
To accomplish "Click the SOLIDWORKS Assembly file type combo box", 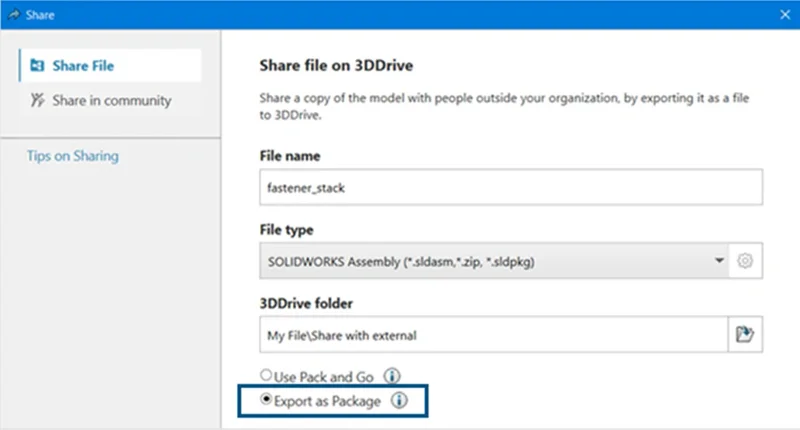I will pos(480,261).
